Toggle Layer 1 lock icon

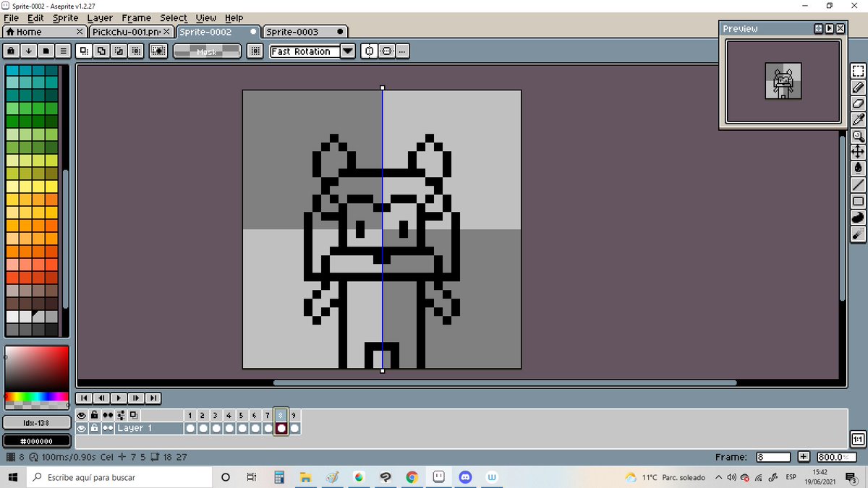click(x=94, y=428)
